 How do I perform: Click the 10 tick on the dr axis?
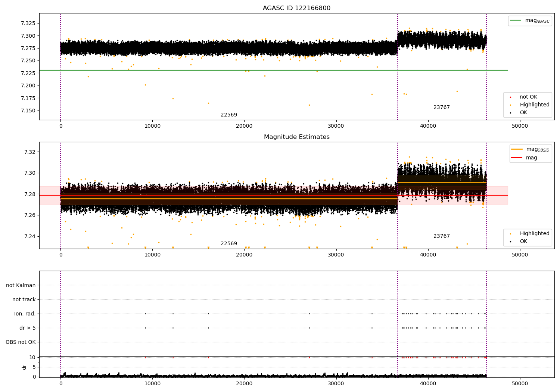[x=32, y=358]
